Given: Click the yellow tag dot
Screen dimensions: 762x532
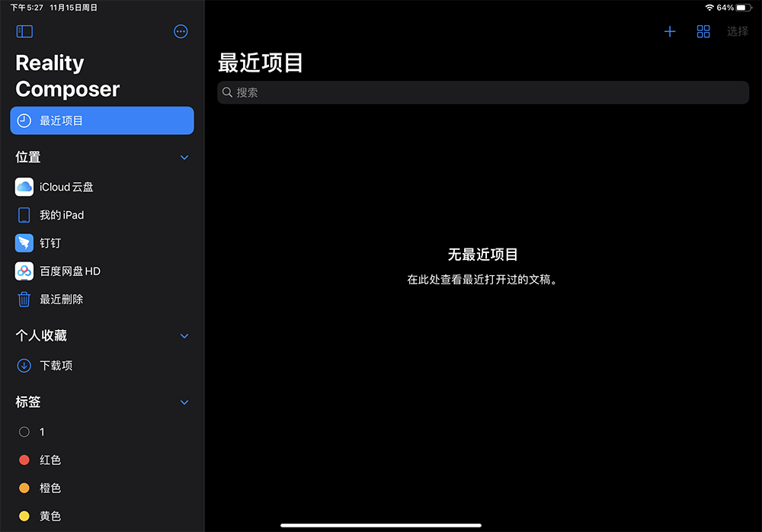Looking at the screenshot, I should (24, 516).
